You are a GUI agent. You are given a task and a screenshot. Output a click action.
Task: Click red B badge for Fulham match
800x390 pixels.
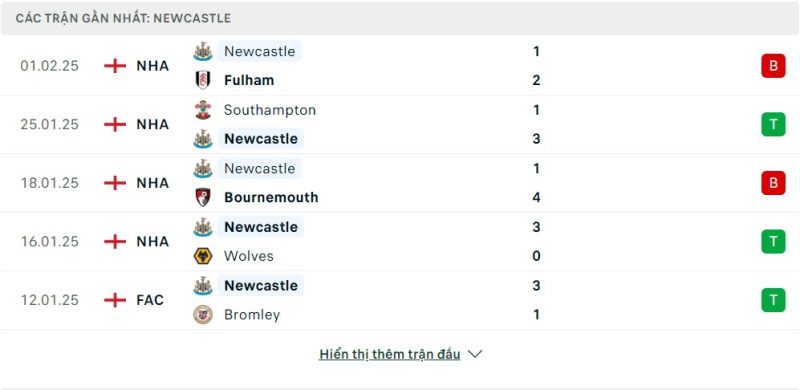click(x=773, y=66)
